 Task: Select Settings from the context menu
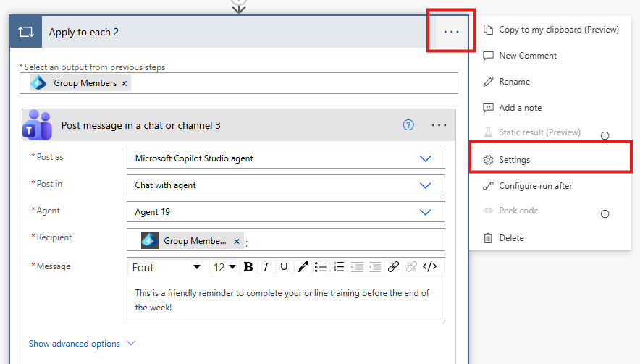[x=514, y=160]
